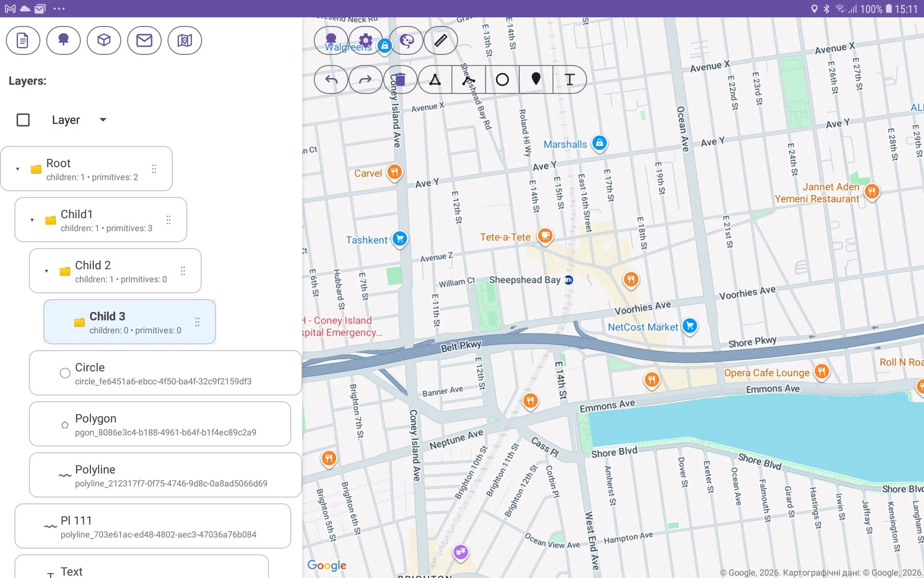Toggle the Layer checkbox
924x578 pixels.
23,120
